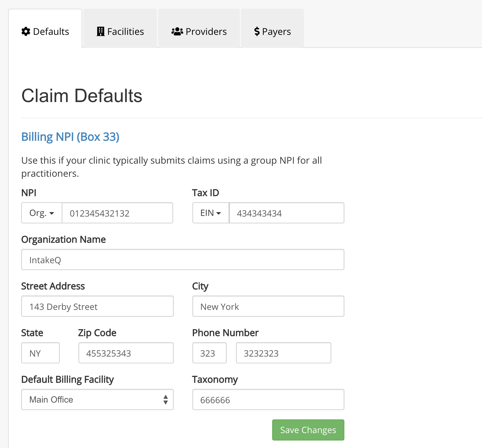Viewport: 482px width, 448px height.
Task: Open the Facilities tab
Action: pos(120,31)
